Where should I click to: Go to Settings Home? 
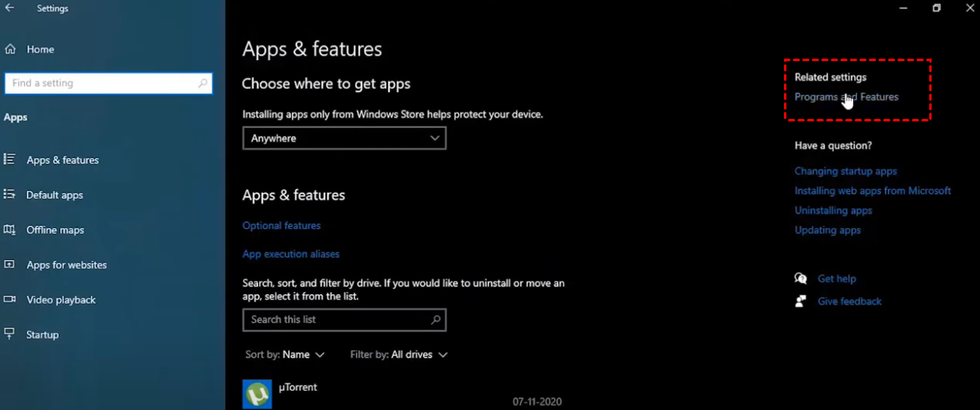point(40,49)
